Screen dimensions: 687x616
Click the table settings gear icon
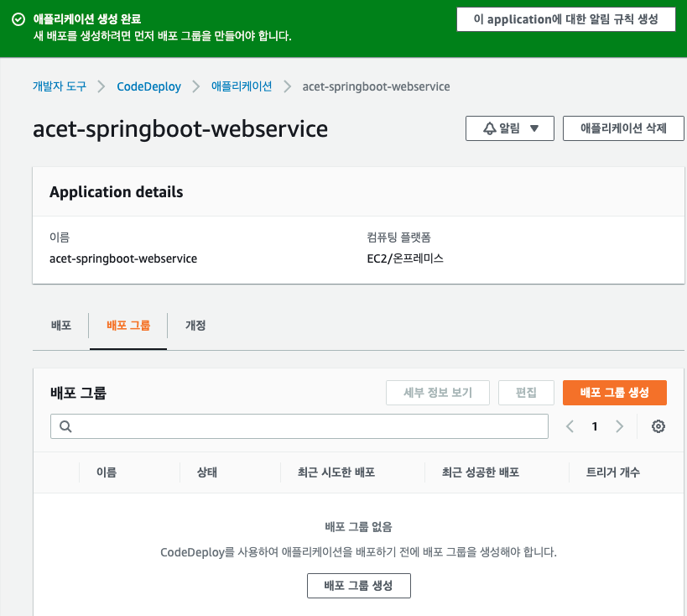(658, 426)
